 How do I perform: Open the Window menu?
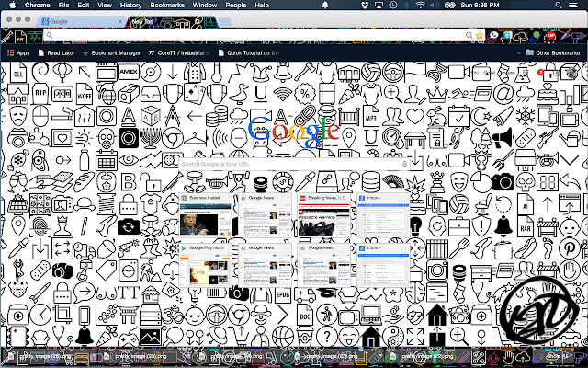[205, 5]
